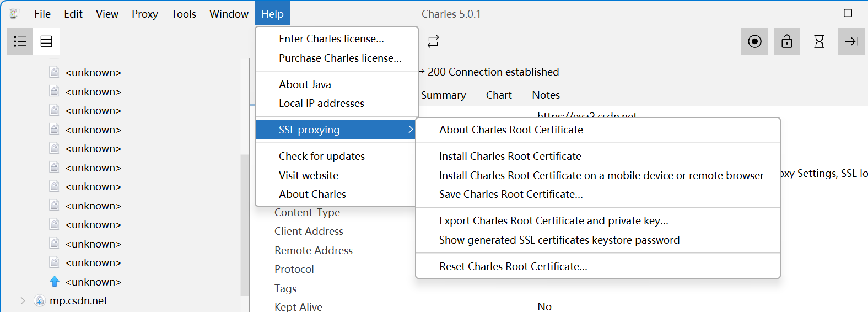Select About Charles entry
The image size is (868, 312).
click(336, 194)
